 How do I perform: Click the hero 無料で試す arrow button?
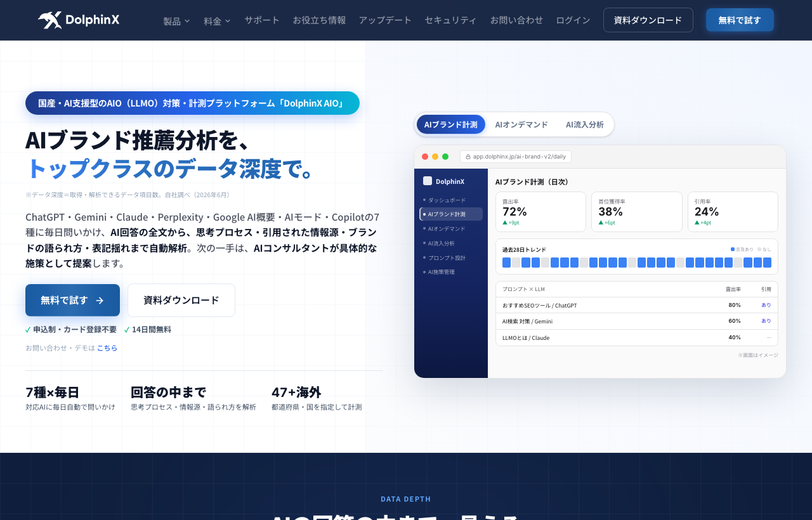[72, 301]
